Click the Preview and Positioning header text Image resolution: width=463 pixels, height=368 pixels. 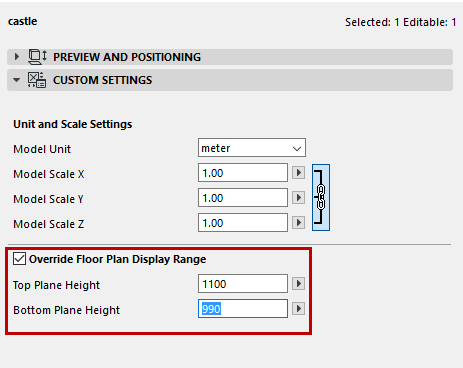(127, 57)
